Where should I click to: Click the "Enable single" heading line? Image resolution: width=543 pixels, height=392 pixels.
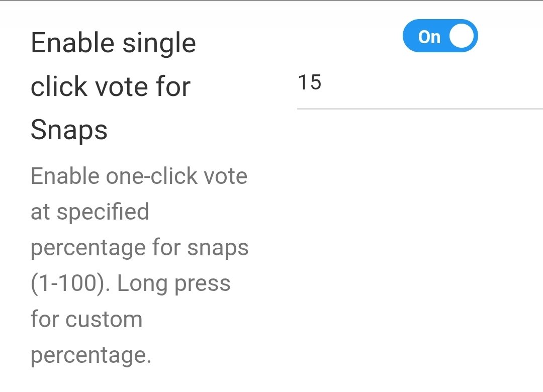coord(113,43)
